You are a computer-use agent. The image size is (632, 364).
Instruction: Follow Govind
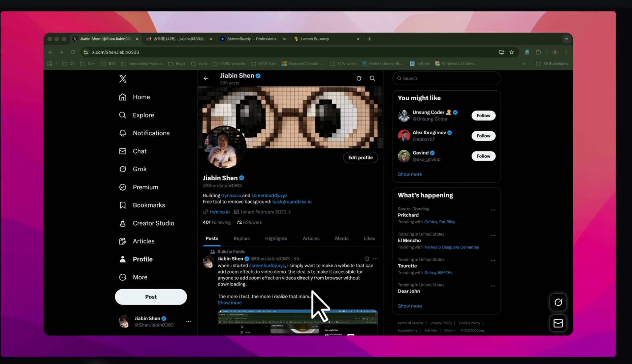483,156
